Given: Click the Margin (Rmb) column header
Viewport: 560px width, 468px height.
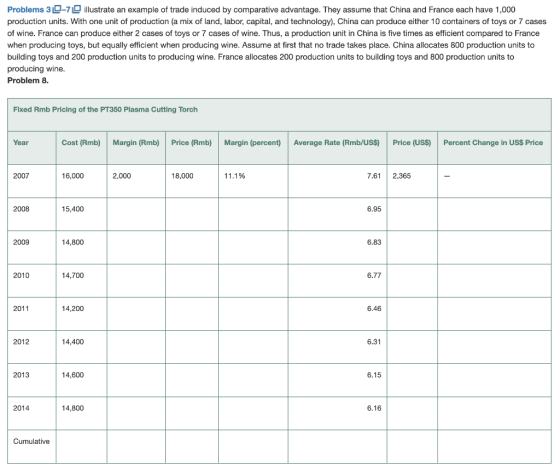Looking at the screenshot, I should 136,143.
